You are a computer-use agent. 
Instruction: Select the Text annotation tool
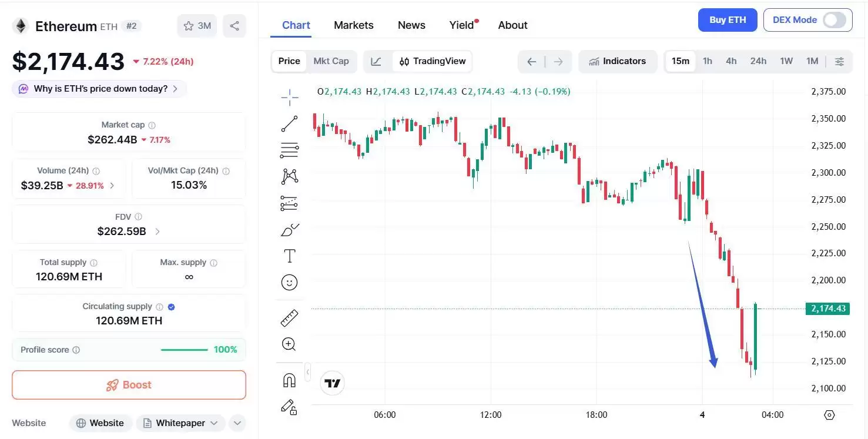tap(289, 256)
